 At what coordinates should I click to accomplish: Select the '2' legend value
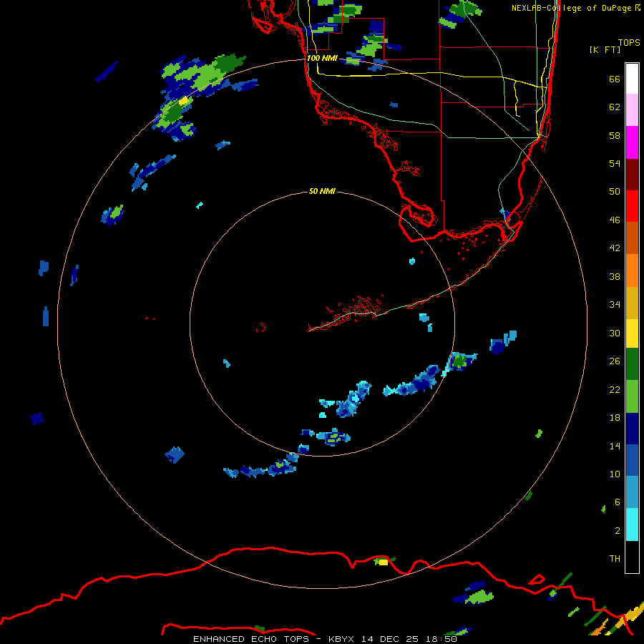pyautogui.click(x=618, y=531)
